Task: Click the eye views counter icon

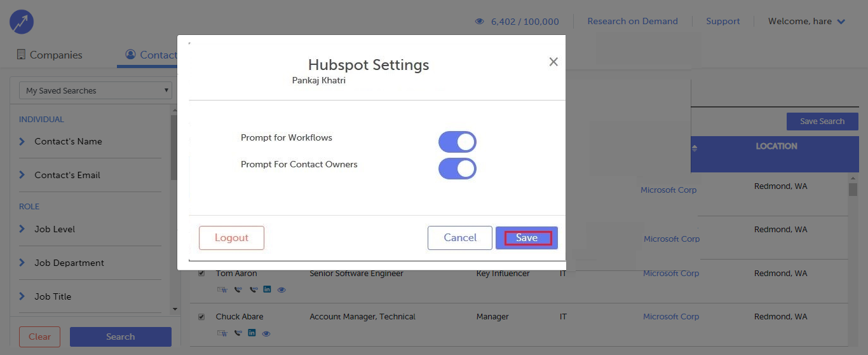Action: click(480, 22)
